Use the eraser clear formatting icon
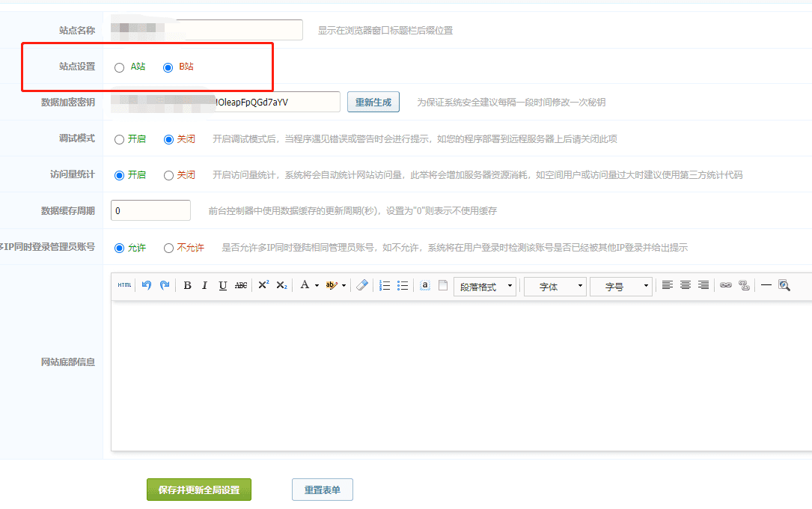The height and width of the screenshot is (509, 812). tap(362, 285)
